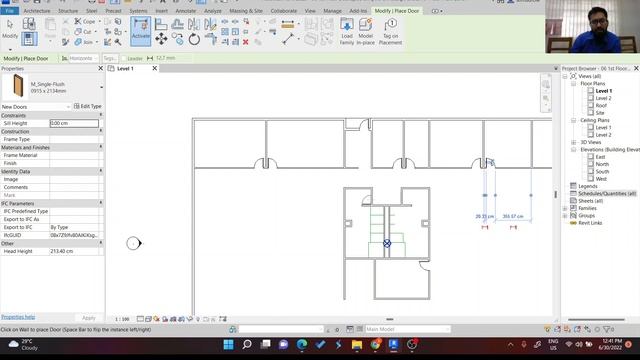Viewport: 640px width, 360px height.
Task: Open Windows Start menu
Action: (229, 345)
